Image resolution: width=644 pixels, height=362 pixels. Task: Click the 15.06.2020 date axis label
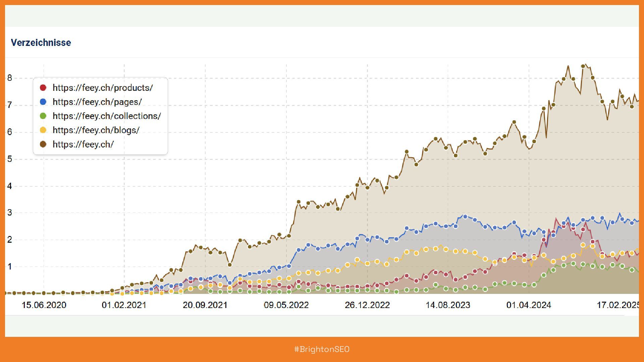pyautogui.click(x=44, y=305)
